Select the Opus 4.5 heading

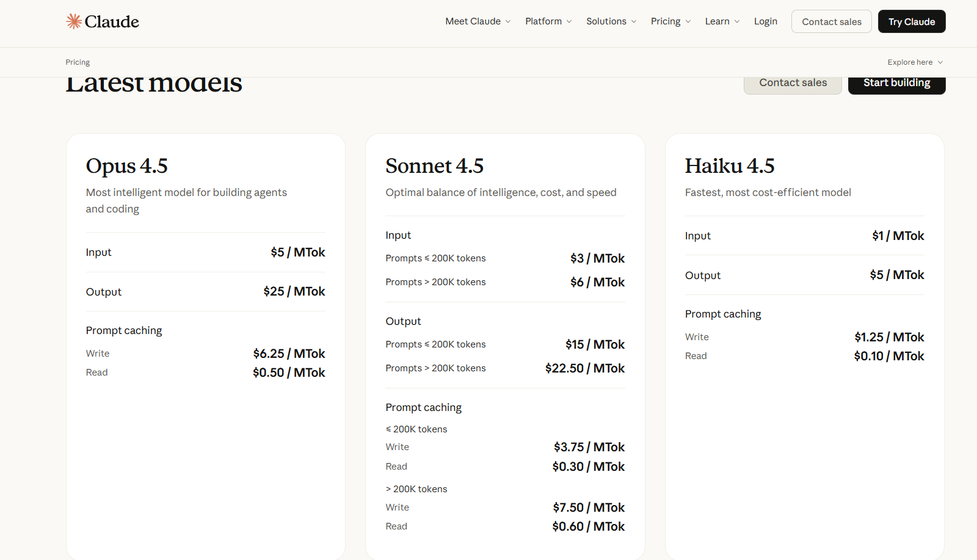point(127,165)
